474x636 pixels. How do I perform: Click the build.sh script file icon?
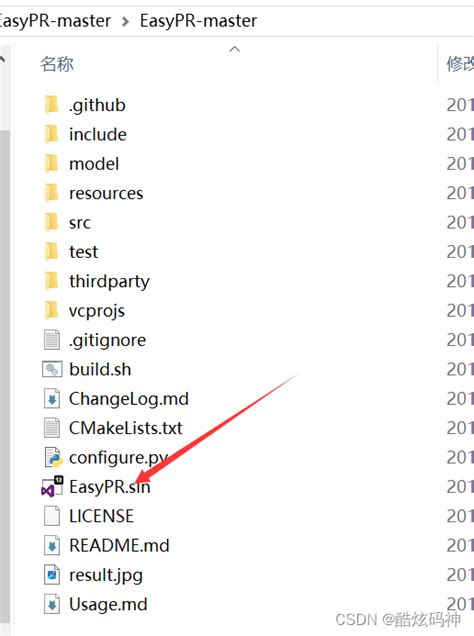click(52, 369)
